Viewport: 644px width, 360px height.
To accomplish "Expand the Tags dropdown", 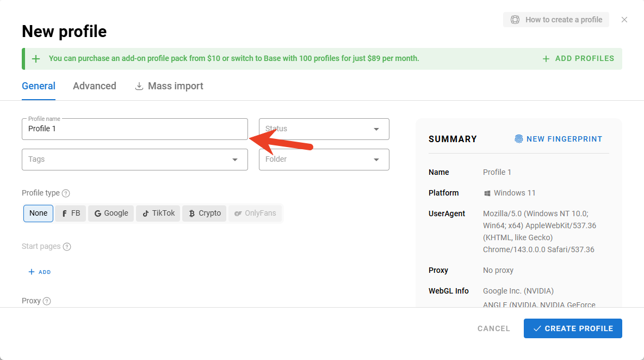I will click(x=134, y=160).
